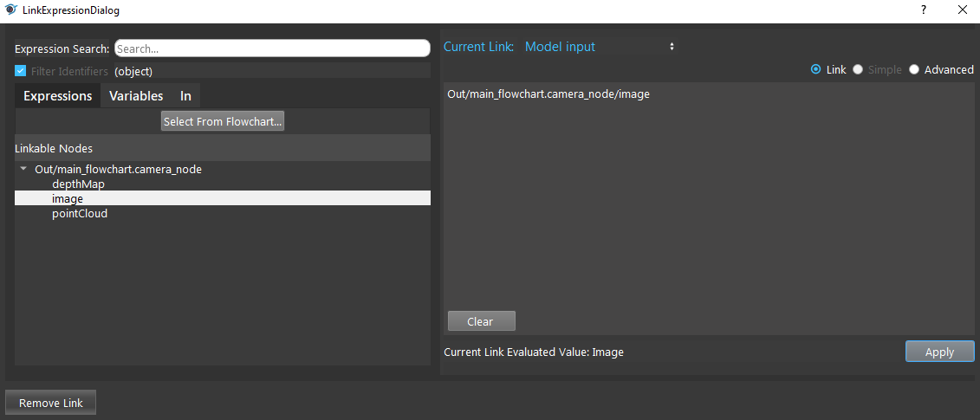Close the LinkExpressionDialog window
Screen dimensions: 980x420
pyautogui.click(x=963, y=10)
